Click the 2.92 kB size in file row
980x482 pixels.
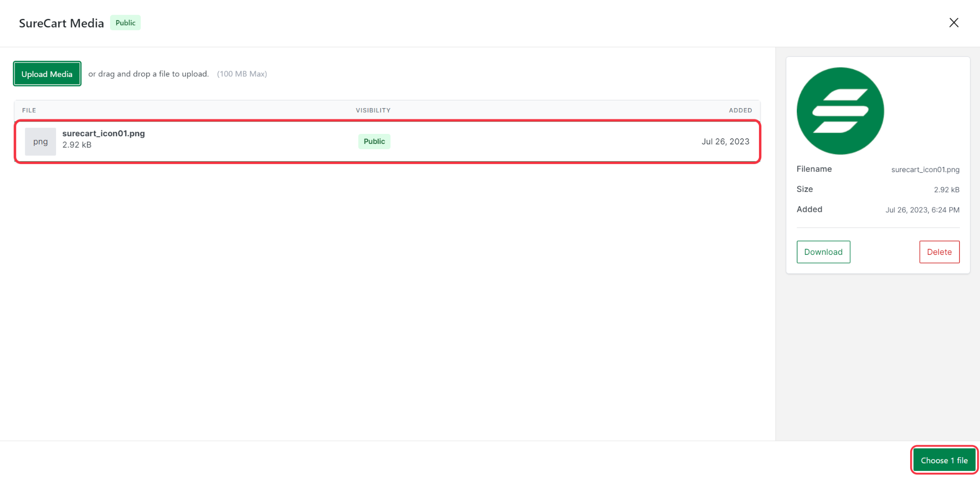(77, 145)
